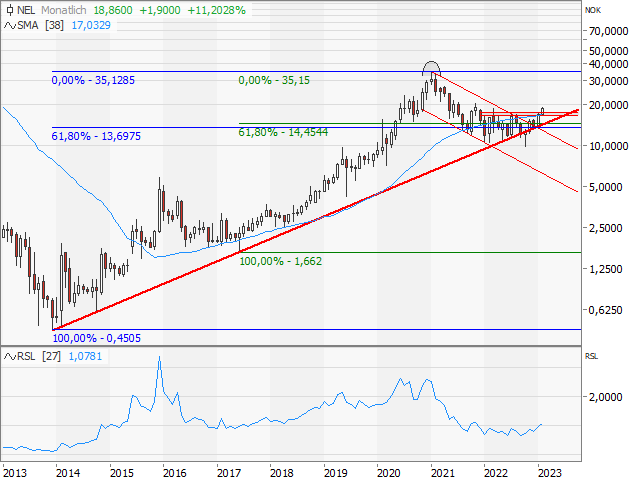Click the NOK currency label

click(x=593, y=10)
